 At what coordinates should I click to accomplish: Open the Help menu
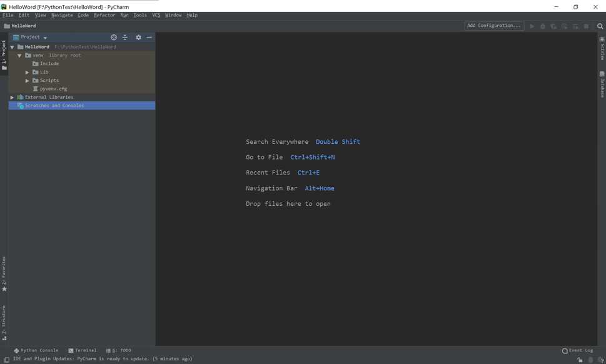(192, 15)
